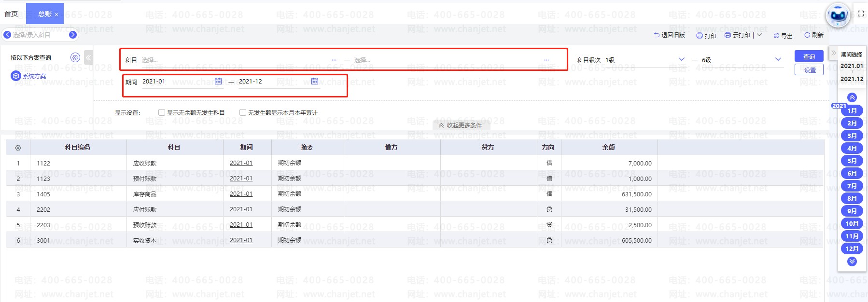
Task: Open the start period calendar picker
Action: [218, 81]
